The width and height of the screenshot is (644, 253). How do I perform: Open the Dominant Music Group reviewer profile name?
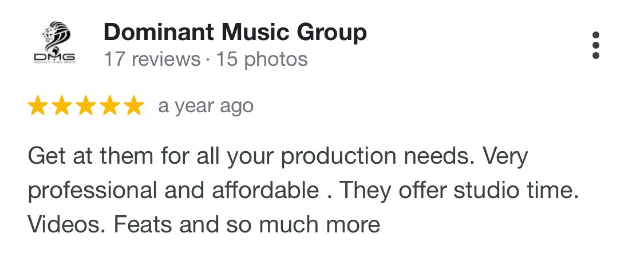click(x=235, y=33)
